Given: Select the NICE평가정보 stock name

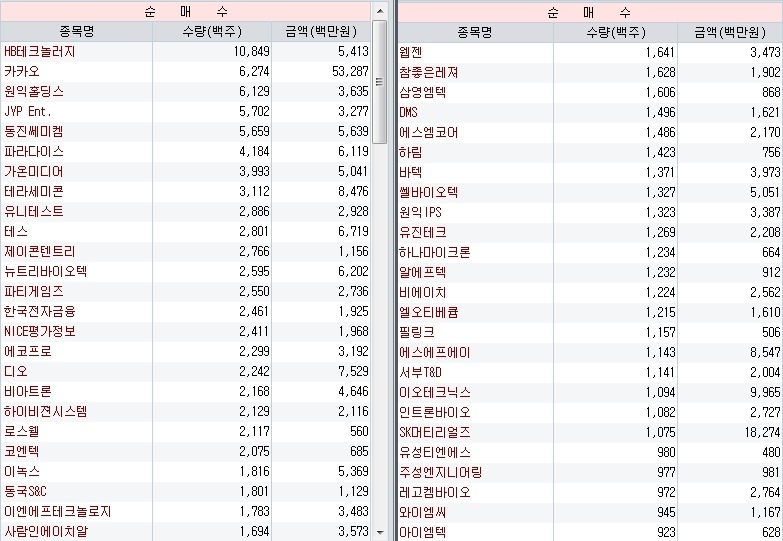Looking at the screenshot, I should click(39, 331).
